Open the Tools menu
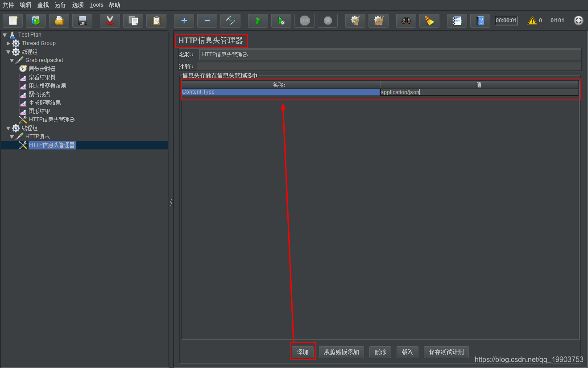588x368 pixels. pos(96,5)
